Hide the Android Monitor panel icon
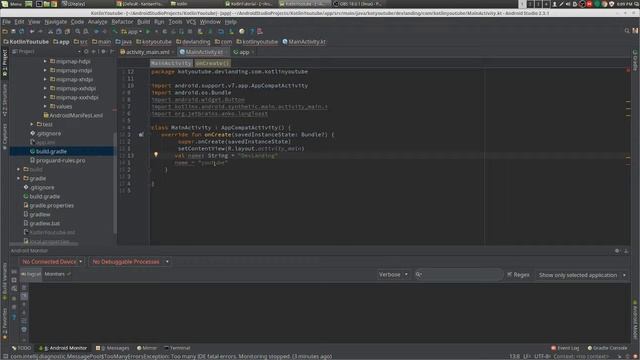 tap(626, 251)
